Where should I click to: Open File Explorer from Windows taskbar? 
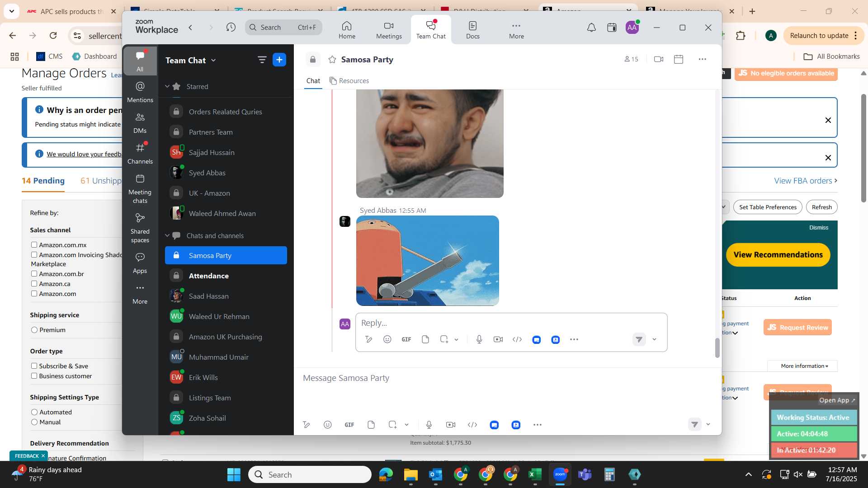click(411, 474)
